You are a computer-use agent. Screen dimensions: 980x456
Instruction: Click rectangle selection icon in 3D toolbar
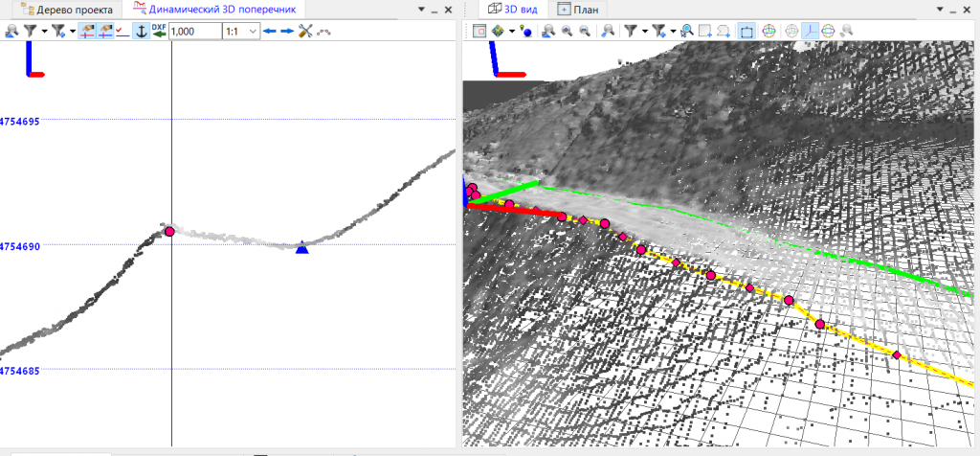tap(705, 32)
